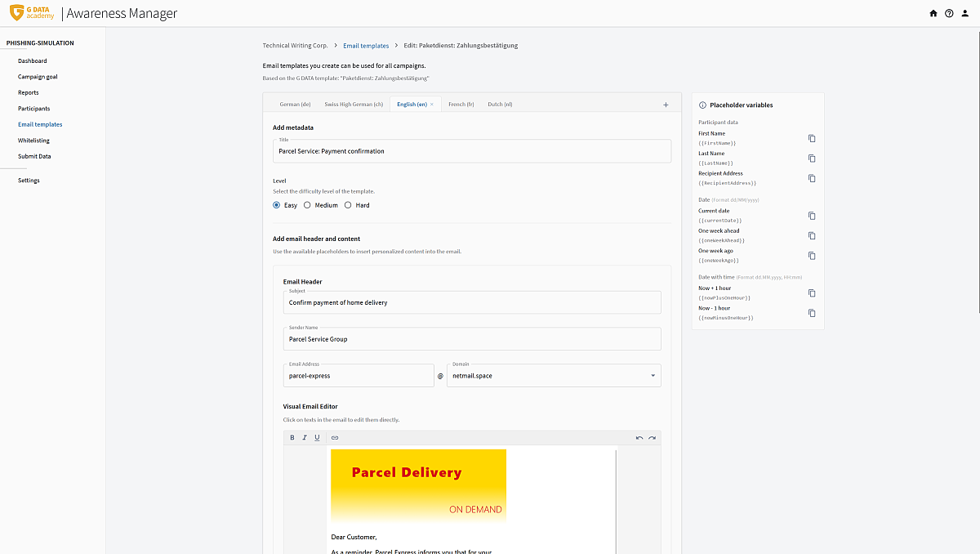Click into the Title field
This screenshot has height=554, width=980.
[x=472, y=151]
